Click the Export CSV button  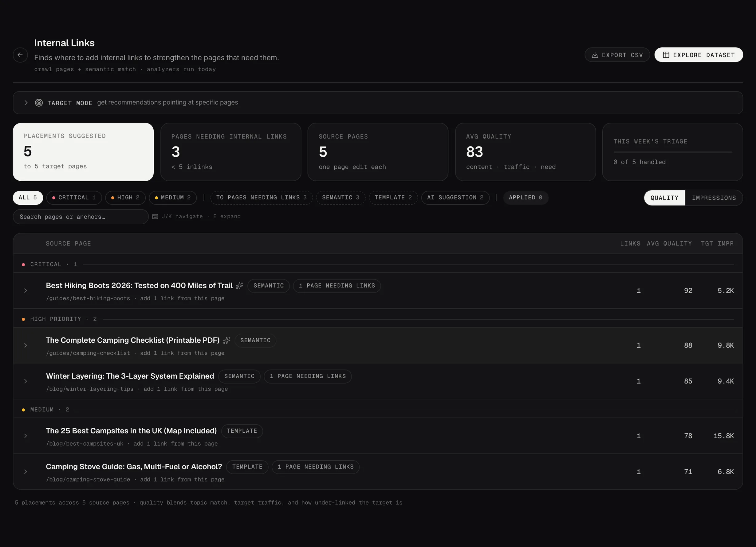(617, 55)
